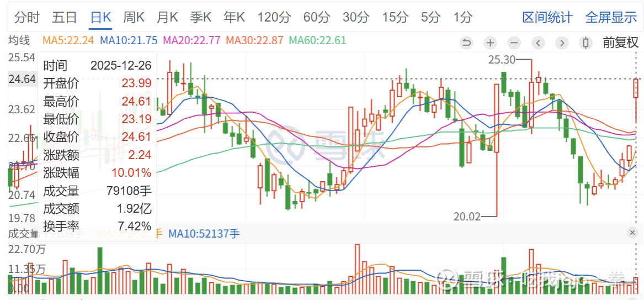Click 全屏显示 fullscreen link
The width and height of the screenshot is (644, 300).
[x=611, y=17]
